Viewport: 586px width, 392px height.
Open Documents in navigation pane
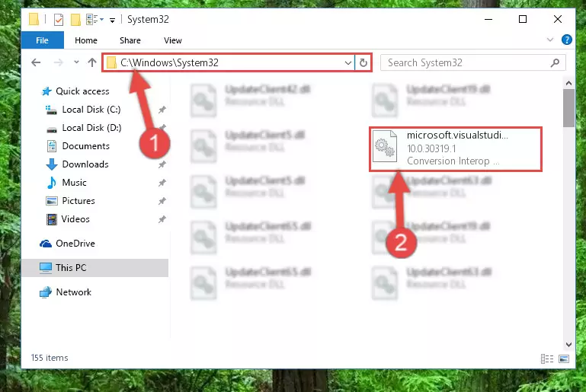[85, 146]
